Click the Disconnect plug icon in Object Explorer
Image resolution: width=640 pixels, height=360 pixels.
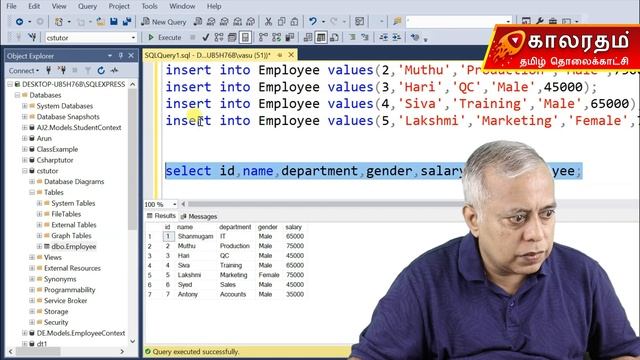(62, 71)
